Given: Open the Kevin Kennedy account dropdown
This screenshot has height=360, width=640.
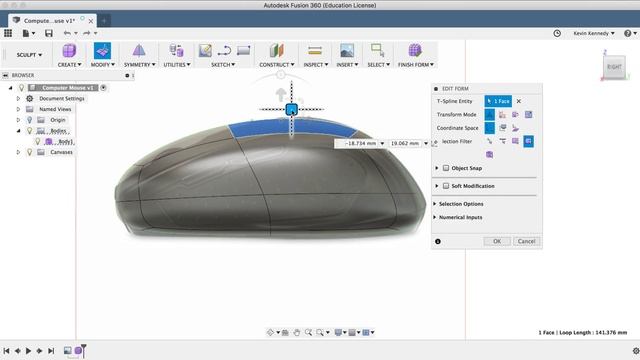Looking at the screenshot, I should coord(593,33).
